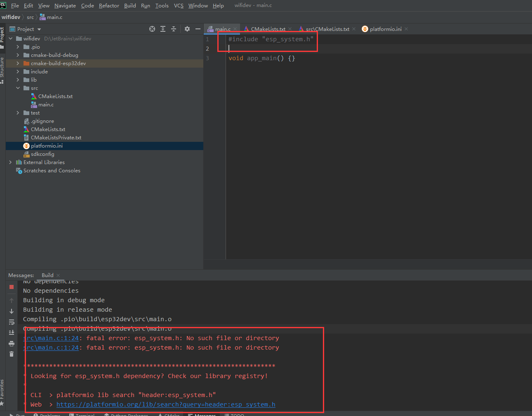Click the Scroll from Source crosshair icon
Viewport: 532px width, 416px height.
click(152, 29)
